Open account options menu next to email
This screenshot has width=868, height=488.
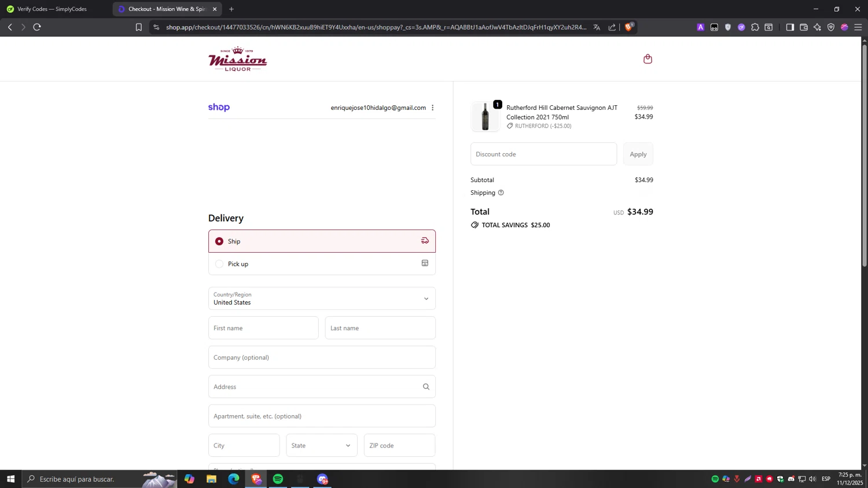[432, 108]
